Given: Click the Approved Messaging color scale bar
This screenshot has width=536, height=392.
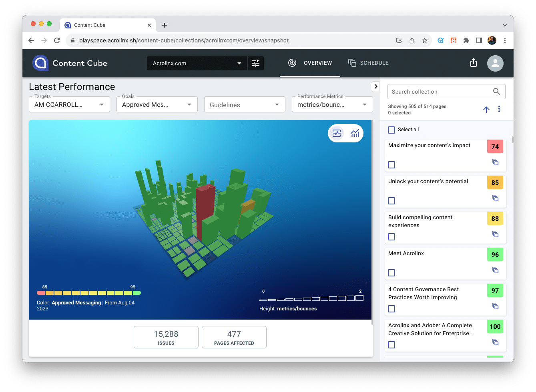Looking at the screenshot, I should (89, 293).
